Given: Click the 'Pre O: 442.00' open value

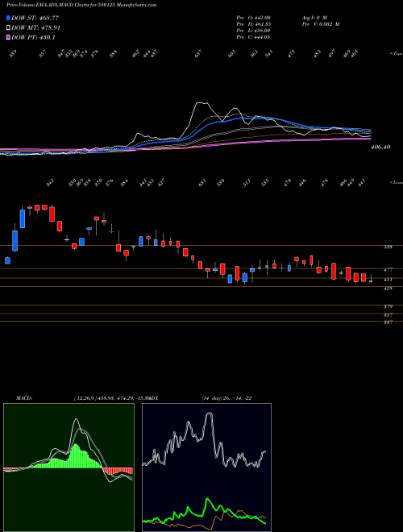Looking at the screenshot, I should (x=253, y=18).
